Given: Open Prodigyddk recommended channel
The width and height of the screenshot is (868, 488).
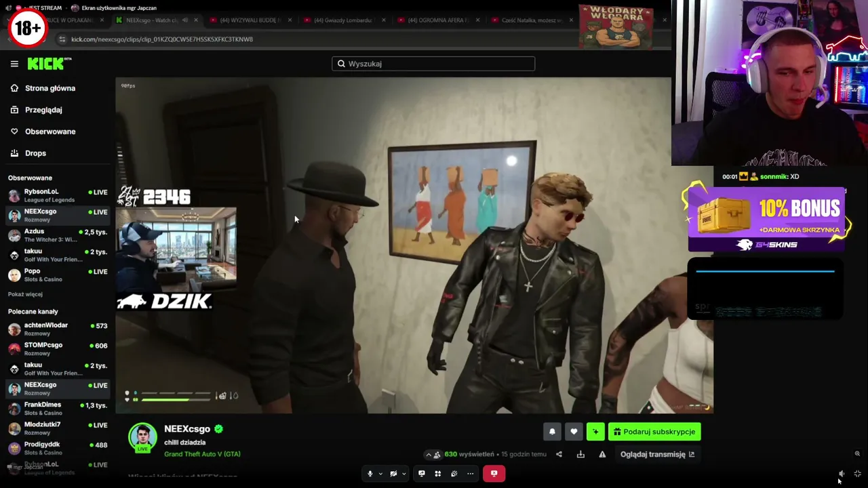Looking at the screenshot, I should (x=58, y=448).
